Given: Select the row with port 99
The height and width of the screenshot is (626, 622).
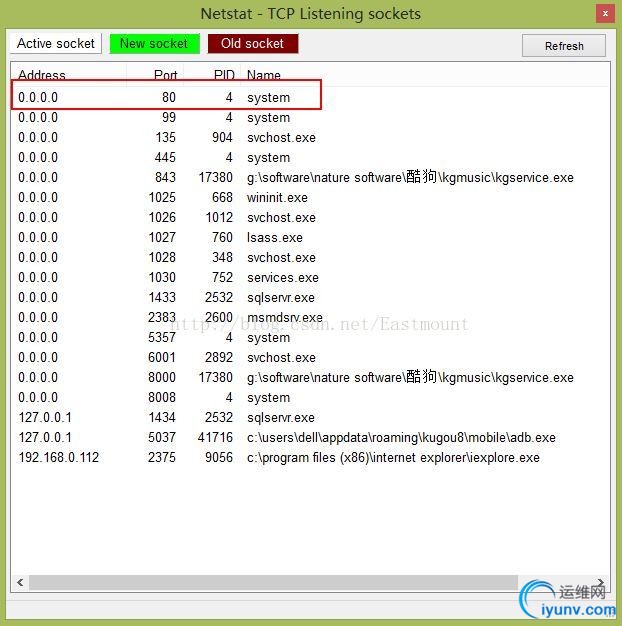Looking at the screenshot, I should [x=310, y=117].
